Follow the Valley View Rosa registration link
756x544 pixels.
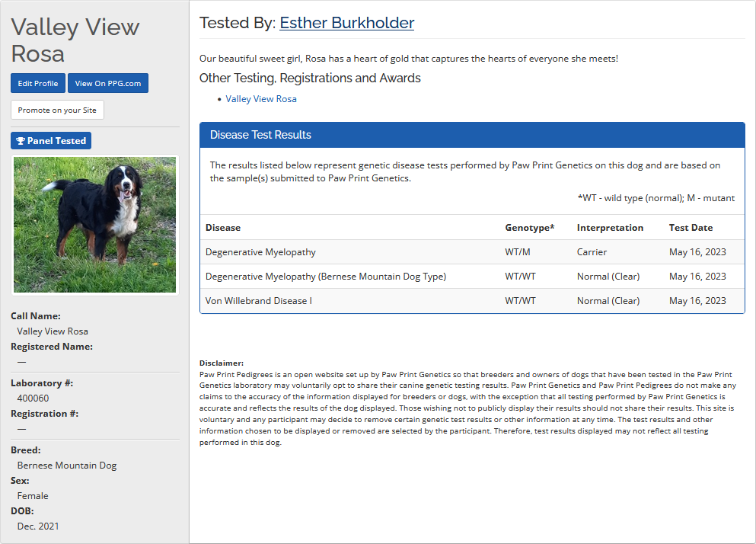[261, 99]
